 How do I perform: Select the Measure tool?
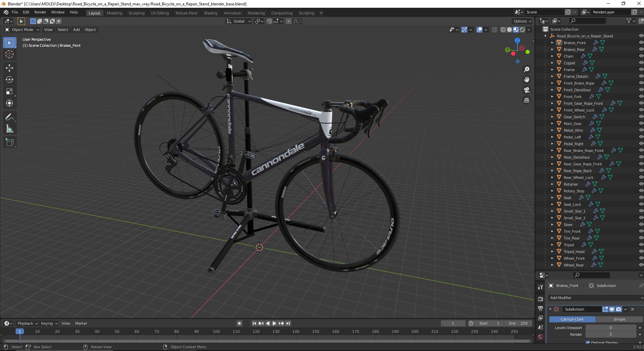[x=9, y=129]
